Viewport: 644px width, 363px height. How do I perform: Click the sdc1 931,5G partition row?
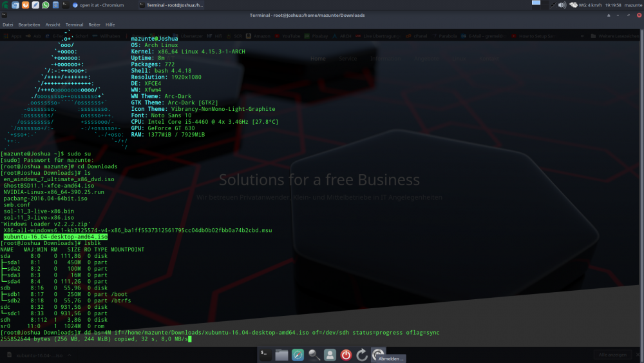54,313
